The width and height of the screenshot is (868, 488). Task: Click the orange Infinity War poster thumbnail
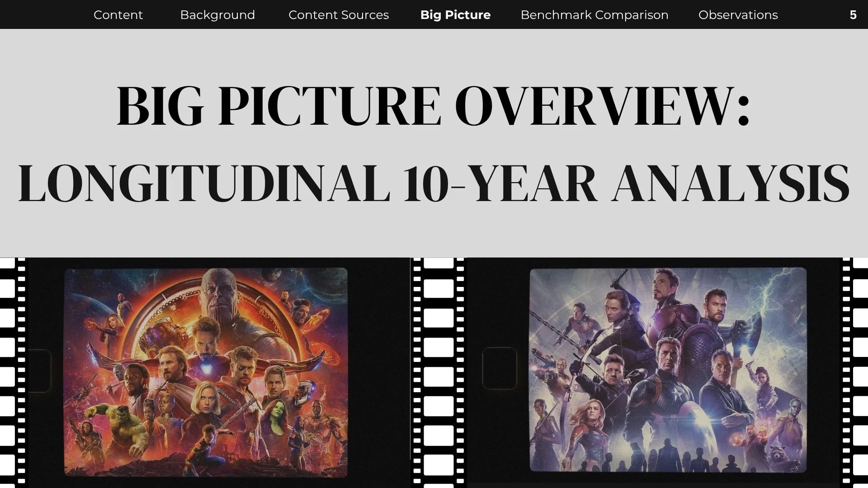click(x=206, y=372)
